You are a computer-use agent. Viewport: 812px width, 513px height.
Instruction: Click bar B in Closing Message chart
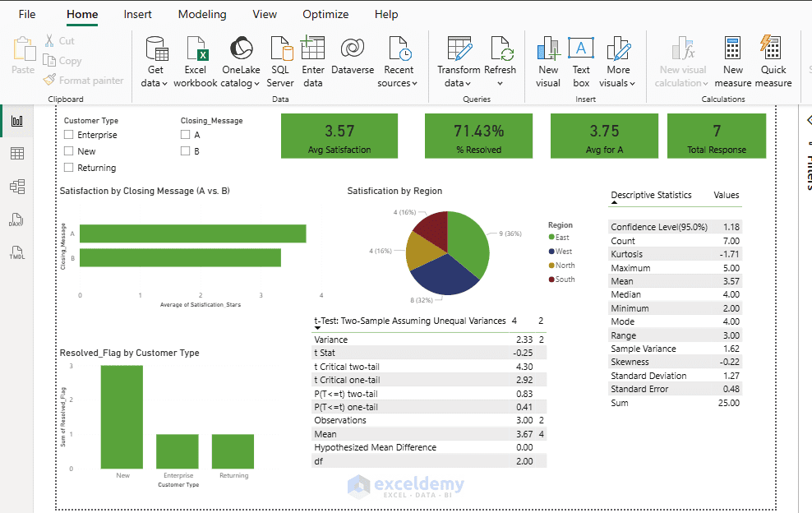pos(180,257)
